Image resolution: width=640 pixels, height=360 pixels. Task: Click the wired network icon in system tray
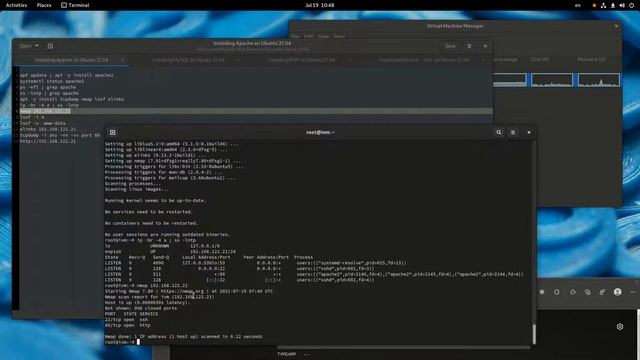[x=603, y=5]
